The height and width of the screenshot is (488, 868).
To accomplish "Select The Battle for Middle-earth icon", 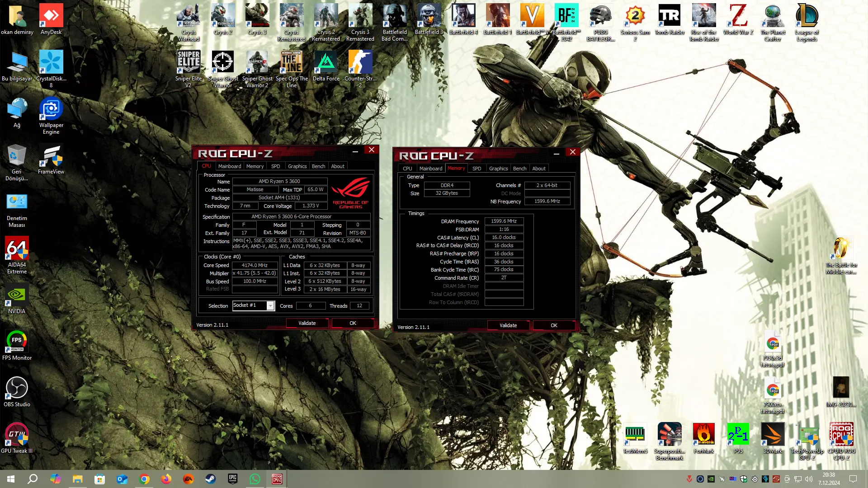I will coord(841,255).
